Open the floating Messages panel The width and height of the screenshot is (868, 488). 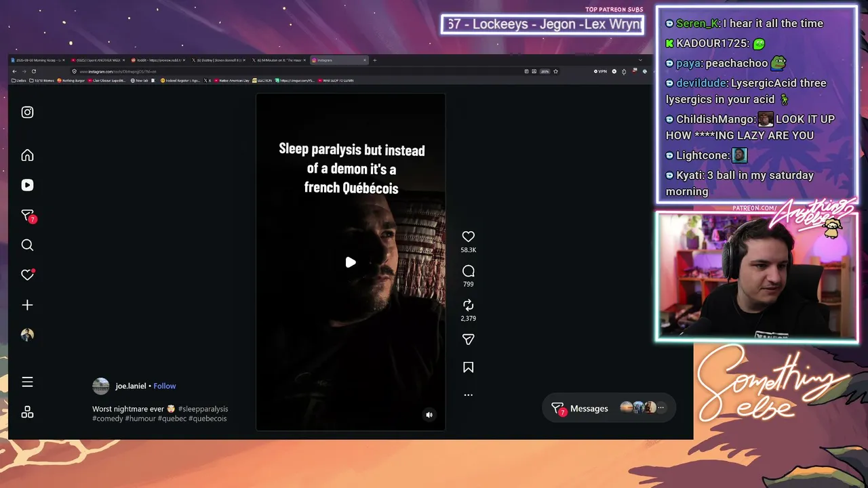point(609,408)
